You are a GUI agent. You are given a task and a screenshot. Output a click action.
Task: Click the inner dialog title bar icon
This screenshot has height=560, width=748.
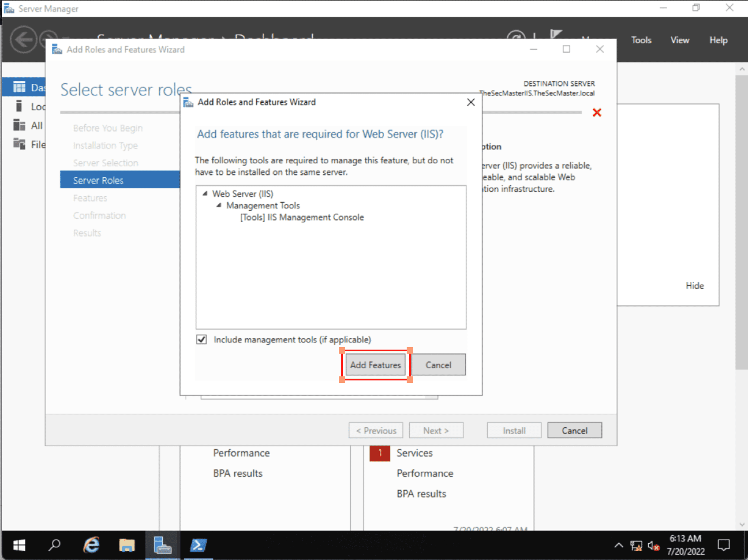pyautogui.click(x=188, y=102)
